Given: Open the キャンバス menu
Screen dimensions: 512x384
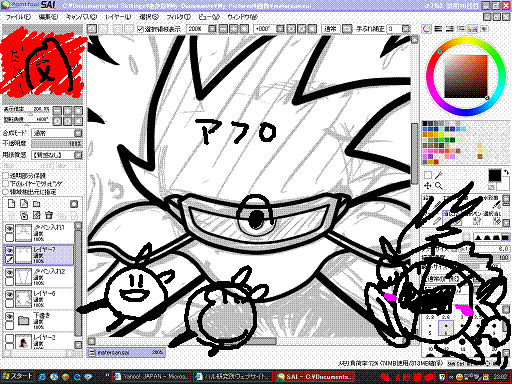Looking at the screenshot, I should point(82,17).
